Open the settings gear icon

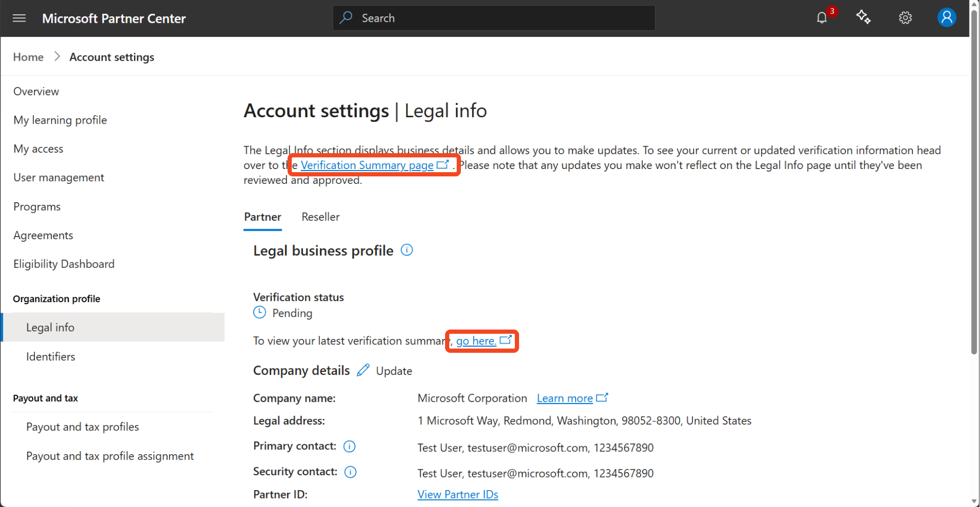[905, 18]
